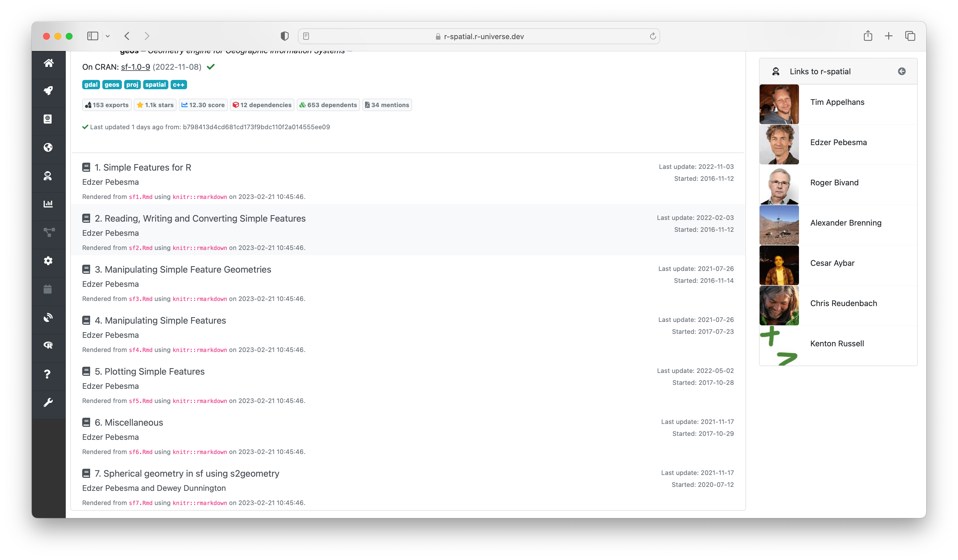Open Safari tab overview button

tap(910, 36)
